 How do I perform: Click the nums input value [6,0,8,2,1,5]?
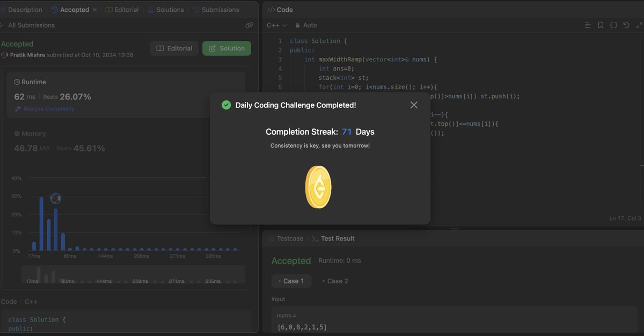click(302, 327)
